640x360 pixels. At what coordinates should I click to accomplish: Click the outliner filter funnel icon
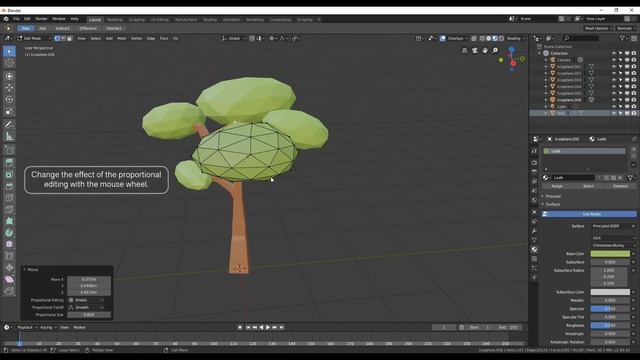tap(622, 38)
